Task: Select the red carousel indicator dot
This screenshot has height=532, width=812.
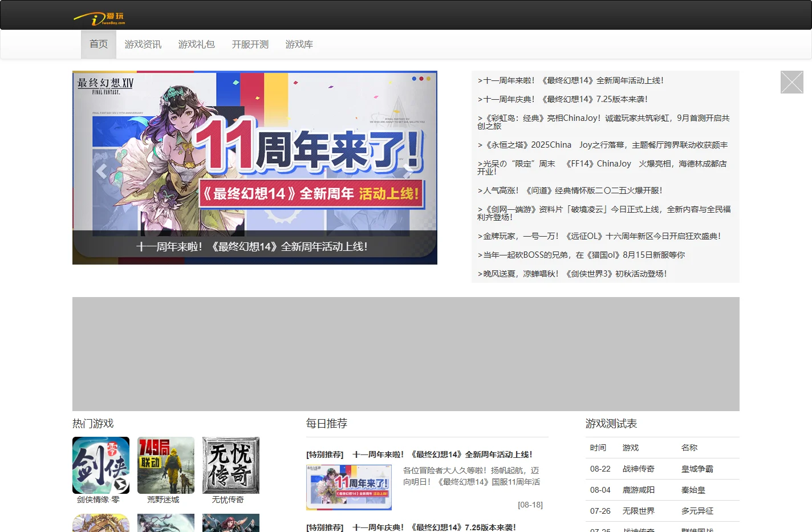Action: click(421, 79)
